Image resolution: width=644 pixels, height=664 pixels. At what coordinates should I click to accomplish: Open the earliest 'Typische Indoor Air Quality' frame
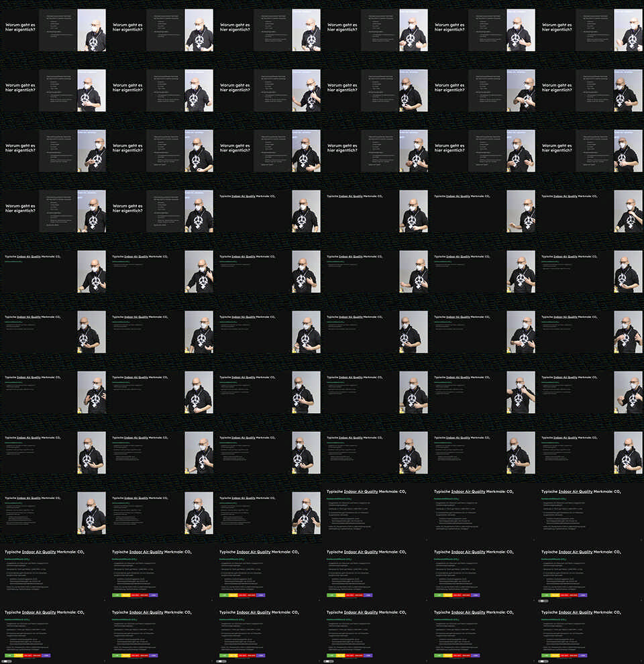[x=268, y=211]
